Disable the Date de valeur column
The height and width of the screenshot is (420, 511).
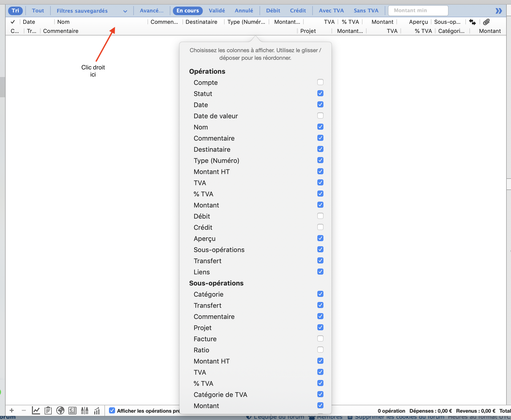[x=320, y=116]
